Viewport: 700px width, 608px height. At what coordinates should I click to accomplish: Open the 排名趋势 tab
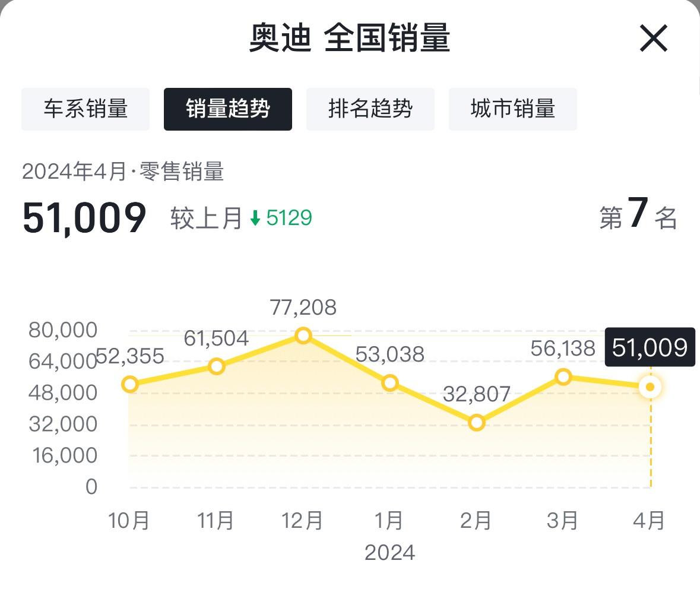[x=370, y=109]
